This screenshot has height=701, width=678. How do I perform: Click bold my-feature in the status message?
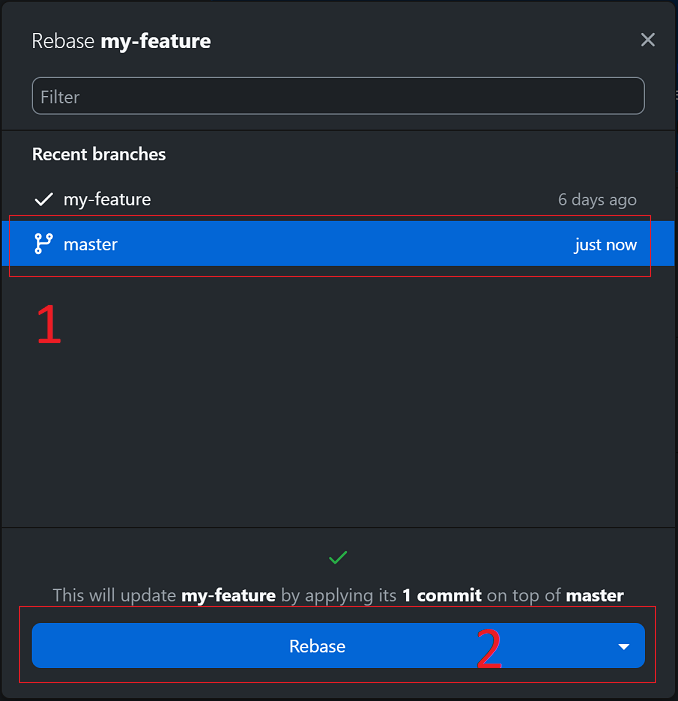tap(228, 595)
